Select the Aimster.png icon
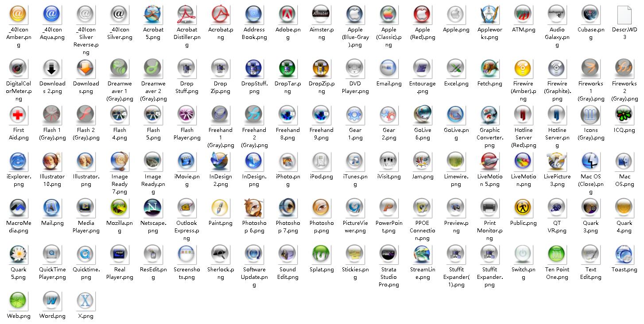The width and height of the screenshot is (644, 324). point(321,14)
